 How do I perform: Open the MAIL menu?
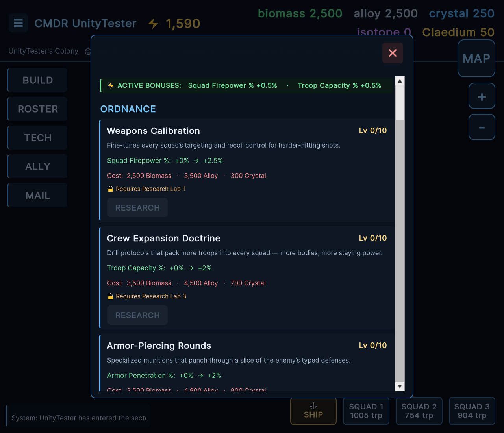pos(37,195)
